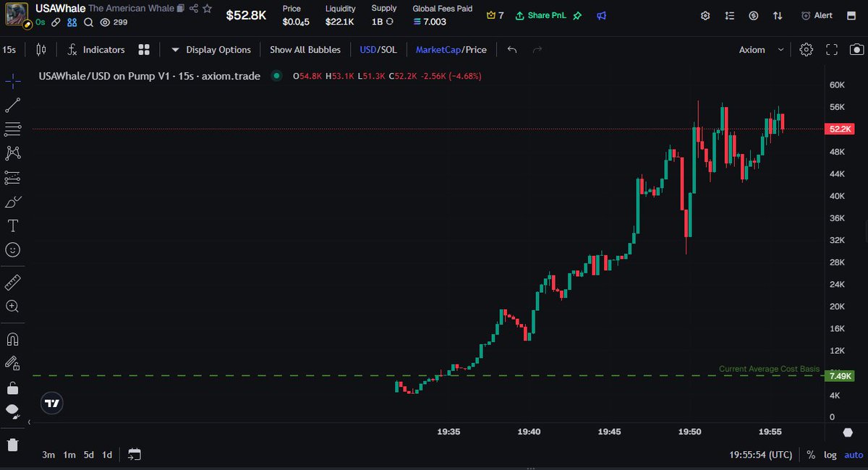This screenshot has height=470, width=868.
Task: Click the crown icon with 7
Action: (x=495, y=15)
